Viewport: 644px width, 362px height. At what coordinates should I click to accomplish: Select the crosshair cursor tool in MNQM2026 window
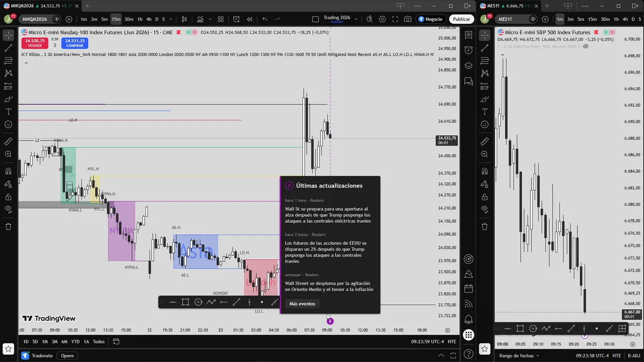(x=8, y=35)
